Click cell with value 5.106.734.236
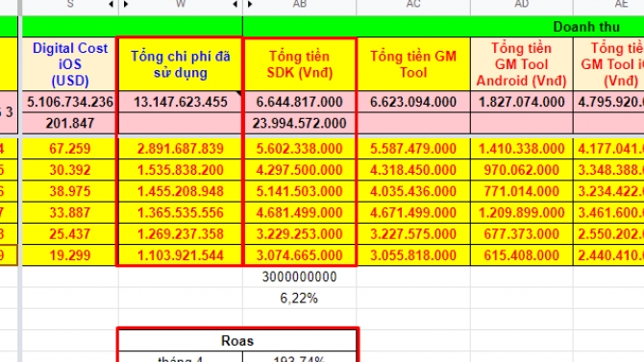Viewport: 644px width, 362px height. (x=70, y=102)
